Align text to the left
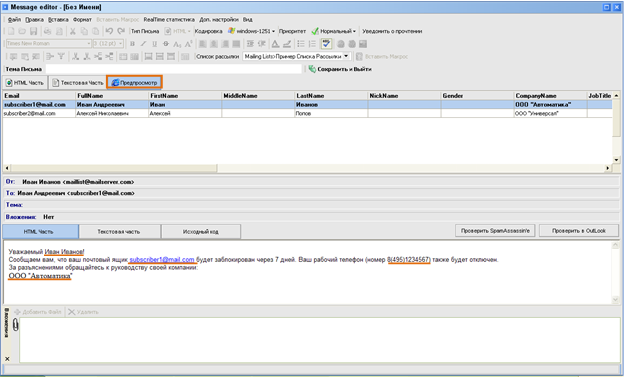The image size is (625, 377). [203, 44]
